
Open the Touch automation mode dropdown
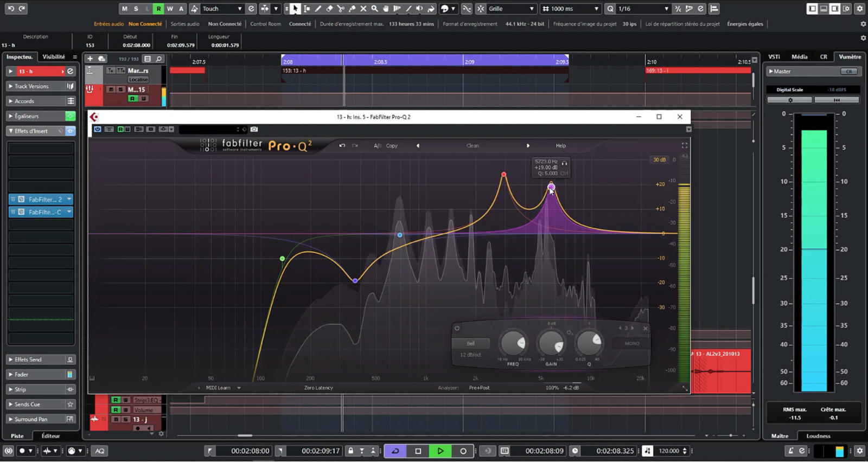coord(222,9)
